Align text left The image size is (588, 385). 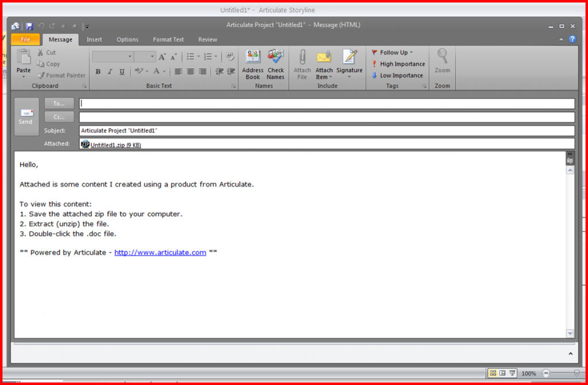pos(179,72)
